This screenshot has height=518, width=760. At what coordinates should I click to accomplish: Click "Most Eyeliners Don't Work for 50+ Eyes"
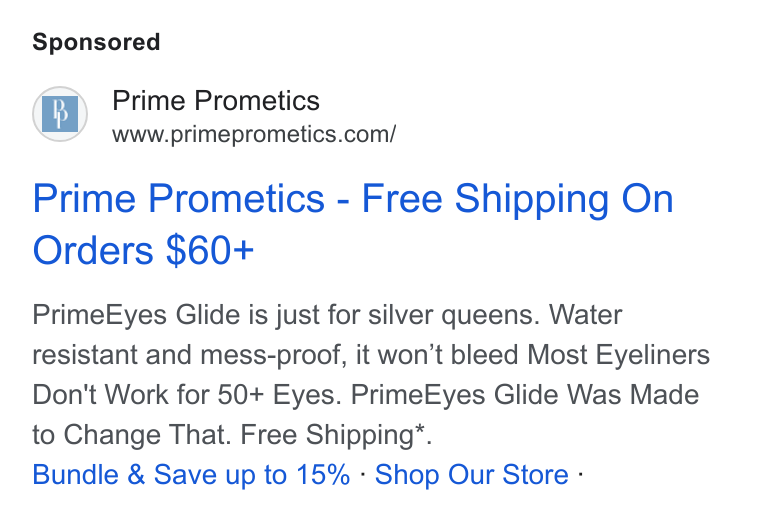coord(371,375)
